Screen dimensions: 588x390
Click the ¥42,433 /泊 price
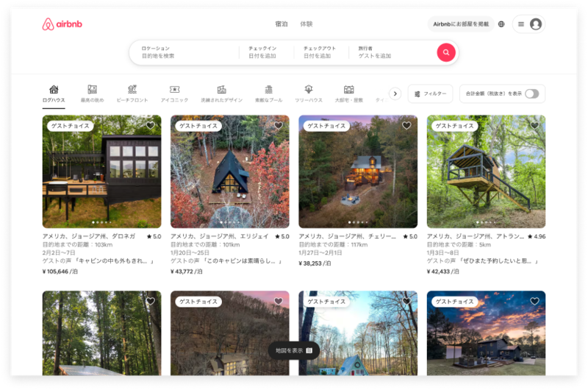pos(442,272)
